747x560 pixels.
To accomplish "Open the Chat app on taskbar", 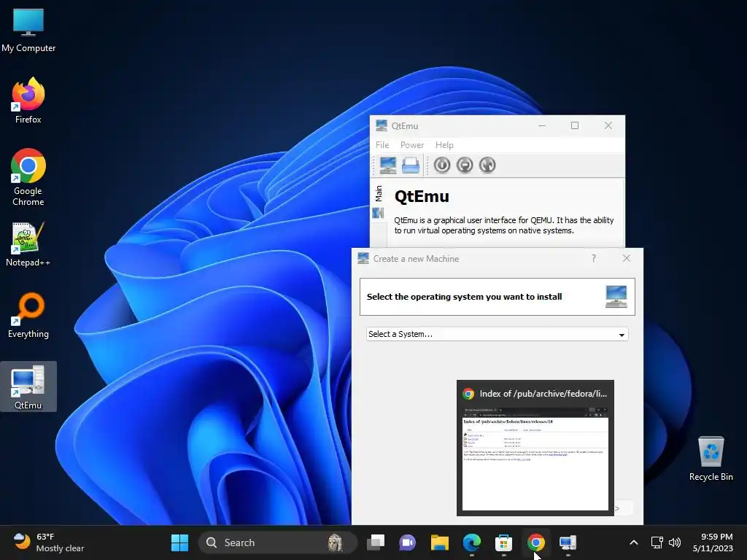I will click(407, 542).
